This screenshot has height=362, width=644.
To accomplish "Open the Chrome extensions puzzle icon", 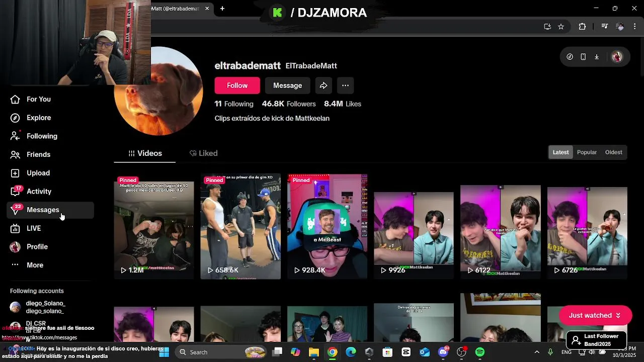I will point(583,27).
